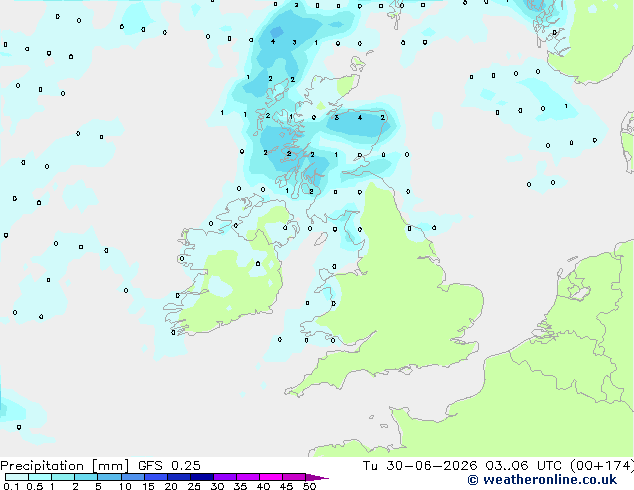This screenshot has height=490, width=634.
Task: Pick the 45–50 mm legend color box
Action: pyautogui.click(x=294, y=477)
